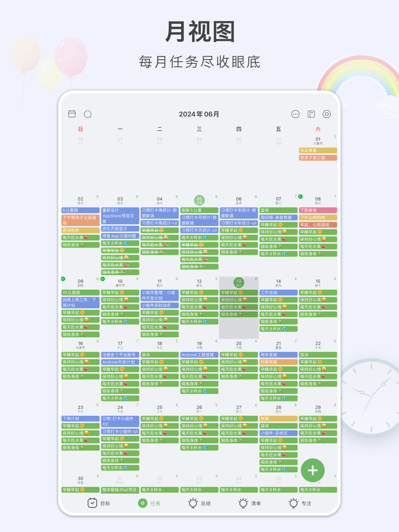
Task: Open the Android开发计划 task
Action: (120, 362)
